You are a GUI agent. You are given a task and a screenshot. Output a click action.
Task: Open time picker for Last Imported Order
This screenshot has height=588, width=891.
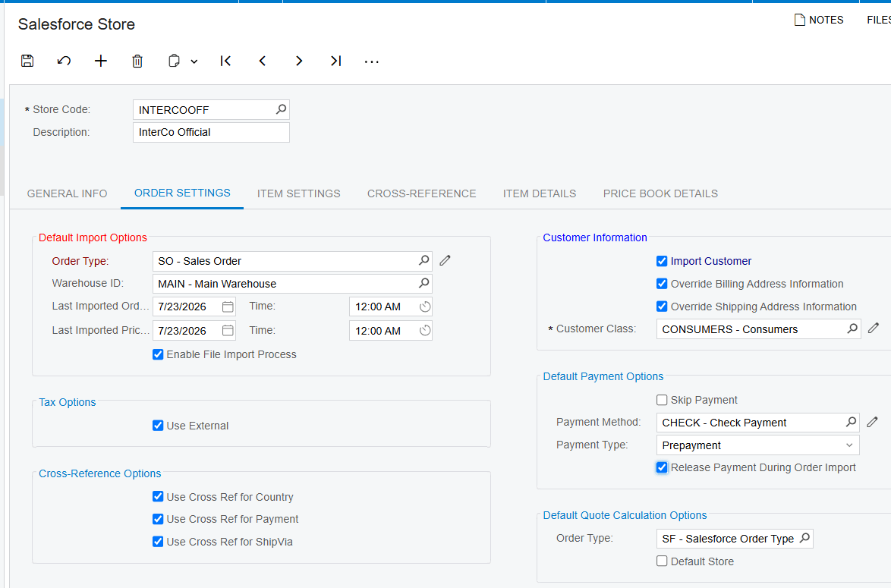pyautogui.click(x=425, y=307)
